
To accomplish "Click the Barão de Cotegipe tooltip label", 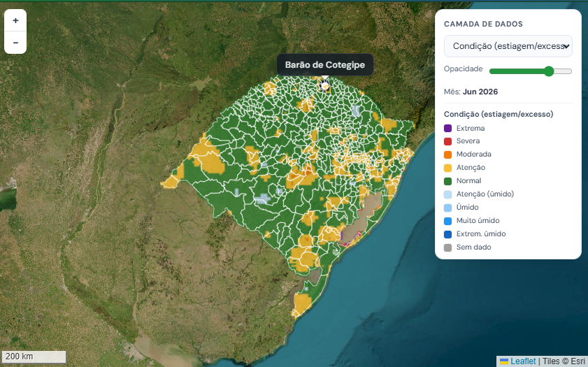I will coord(324,65).
